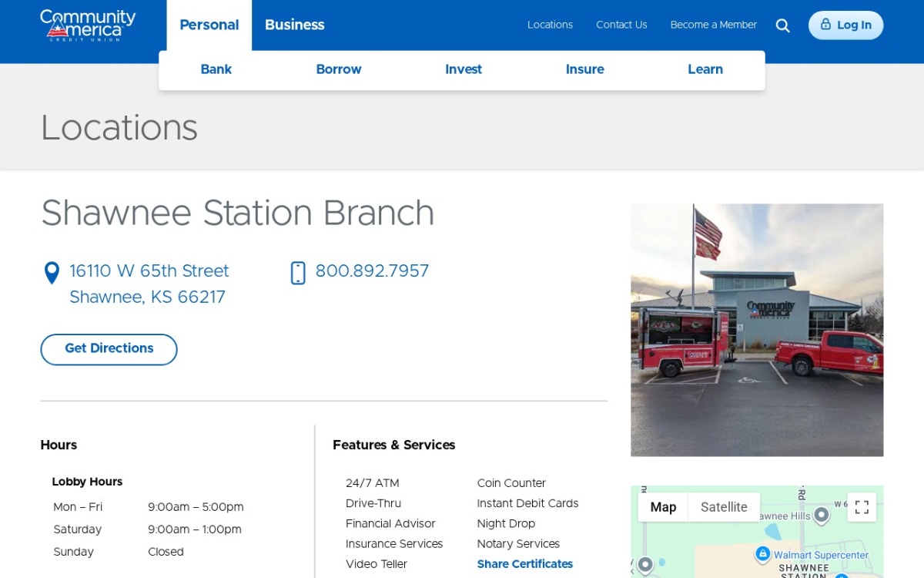Open the Bank menu

point(216,69)
